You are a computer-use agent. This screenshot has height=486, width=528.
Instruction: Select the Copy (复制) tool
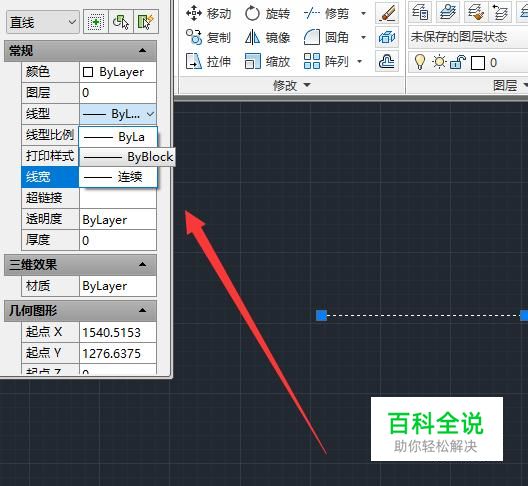click(x=208, y=37)
